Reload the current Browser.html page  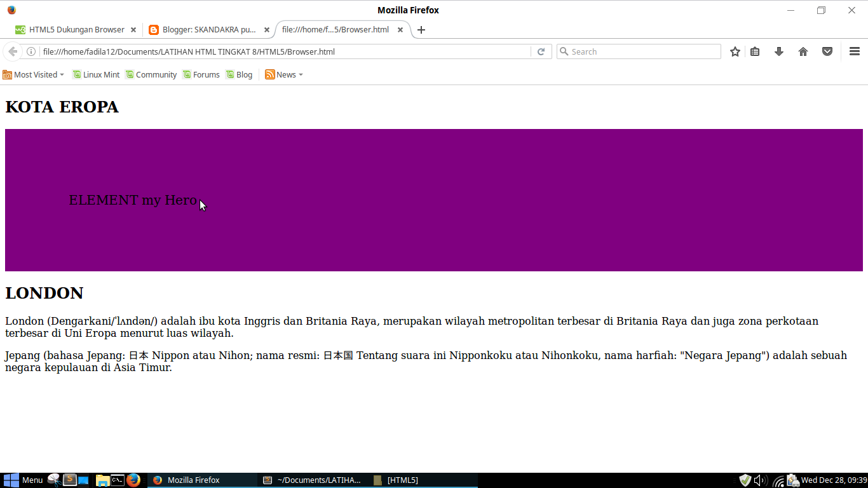(x=541, y=51)
